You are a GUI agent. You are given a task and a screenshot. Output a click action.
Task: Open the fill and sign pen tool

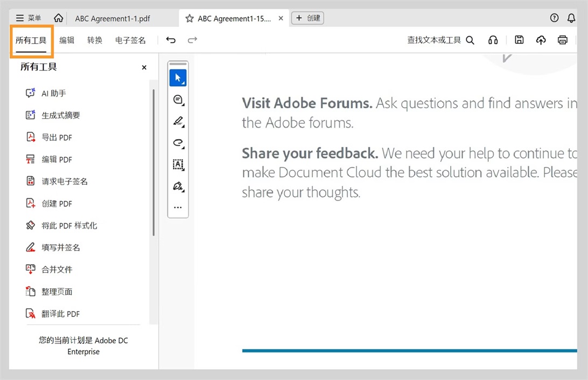tap(178, 186)
